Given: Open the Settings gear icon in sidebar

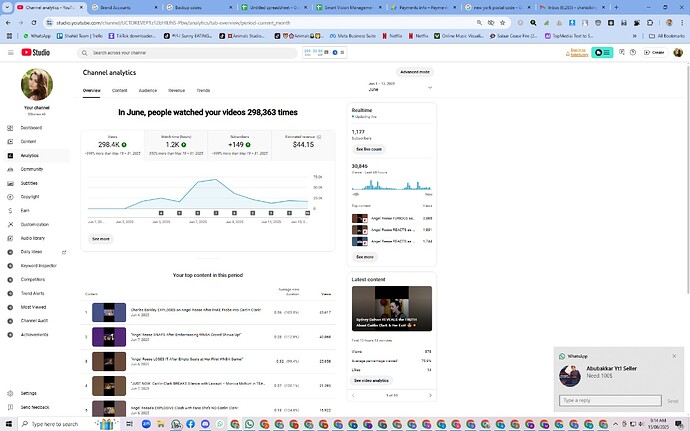Looking at the screenshot, I should tap(10, 393).
